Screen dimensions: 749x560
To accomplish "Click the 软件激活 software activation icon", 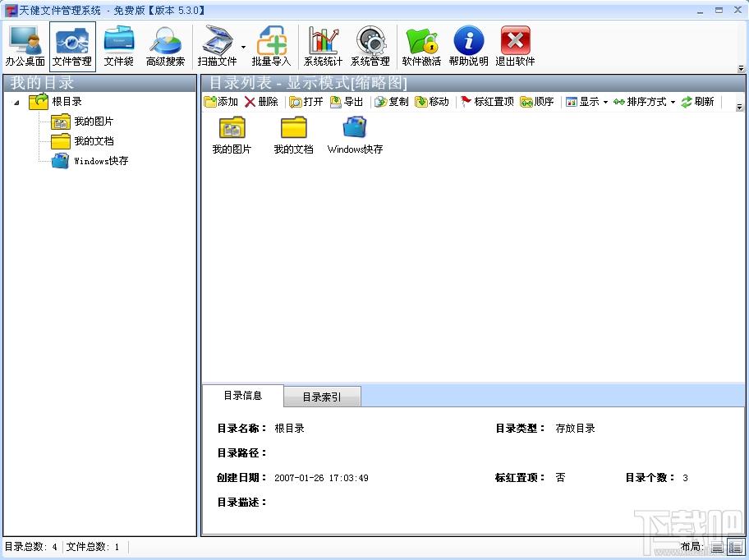I will pyautogui.click(x=421, y=47).
